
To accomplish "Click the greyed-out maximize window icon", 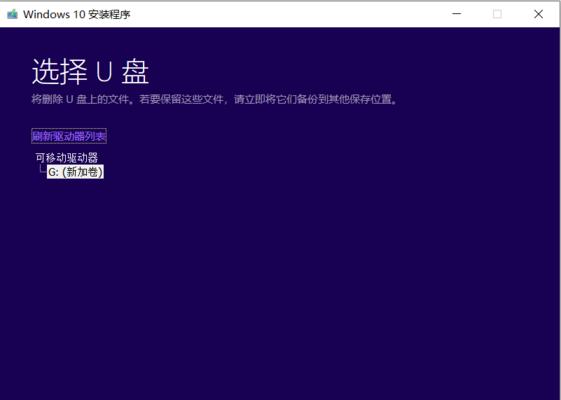I will click(x=497, y=14).
